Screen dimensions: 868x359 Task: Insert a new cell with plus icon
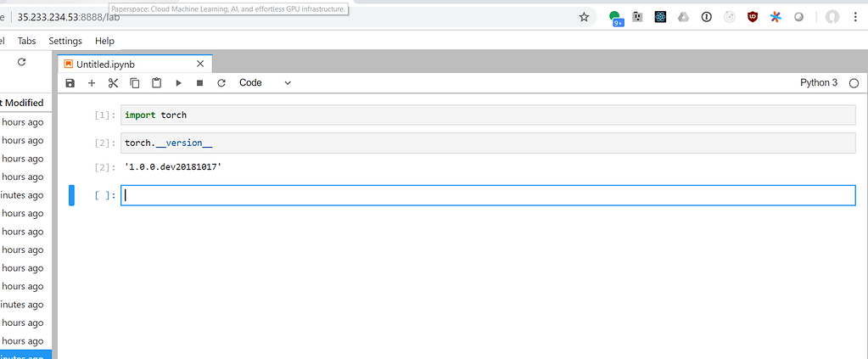[x=92, y=83]
